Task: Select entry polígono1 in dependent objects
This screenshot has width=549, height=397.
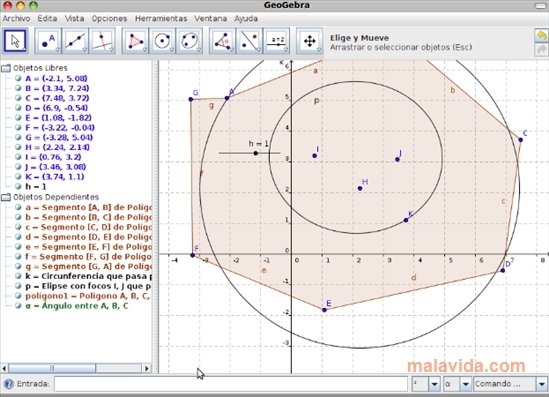Action: click(x=88, y=296)
